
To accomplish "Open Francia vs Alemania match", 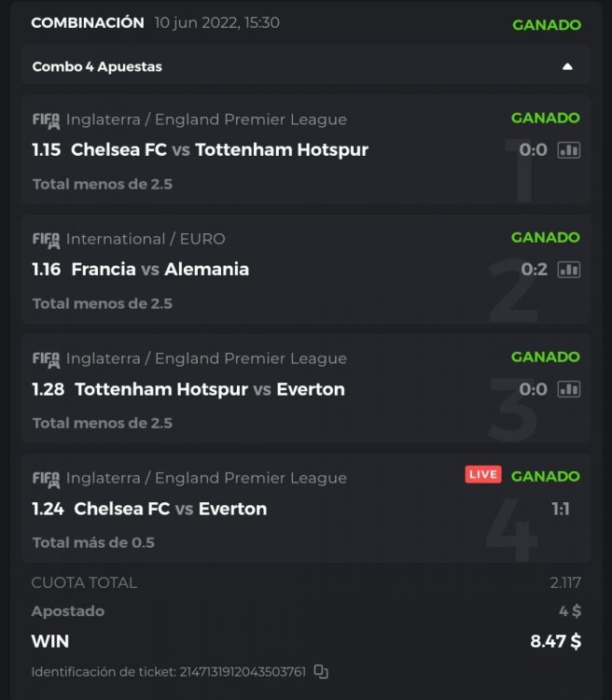I will [160, 269].
